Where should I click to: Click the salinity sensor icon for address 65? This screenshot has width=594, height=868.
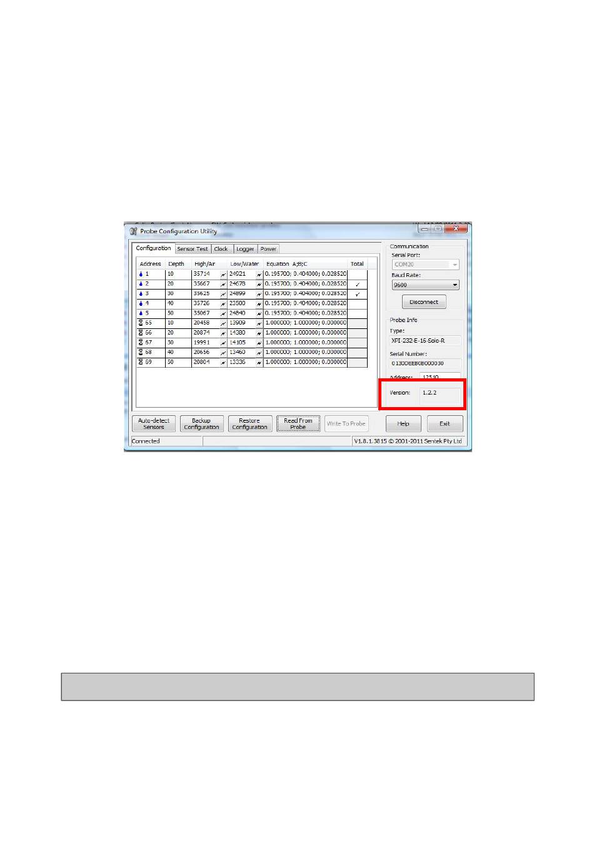tap(141, 323)
